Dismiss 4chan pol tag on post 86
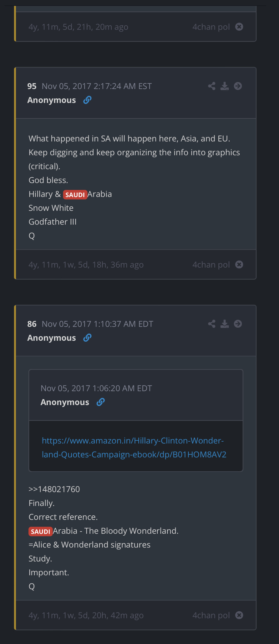279x644 pixels. [x=239, y=615]
